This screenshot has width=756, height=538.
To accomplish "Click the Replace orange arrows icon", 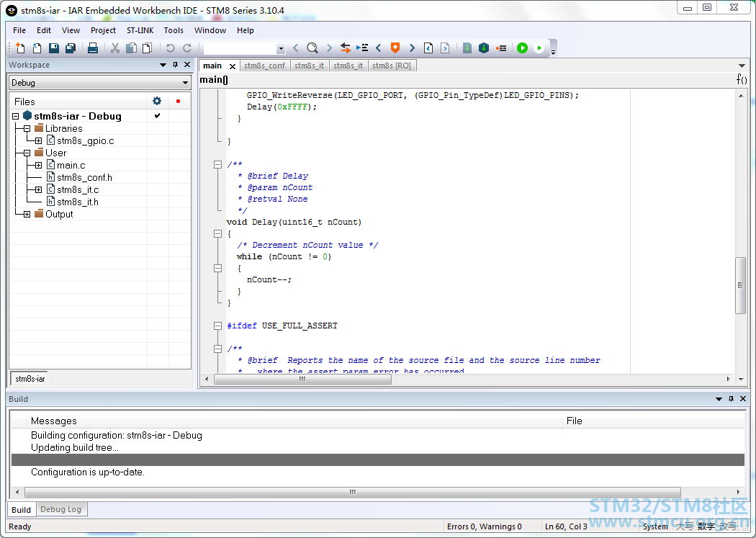I will coord(345,48).
